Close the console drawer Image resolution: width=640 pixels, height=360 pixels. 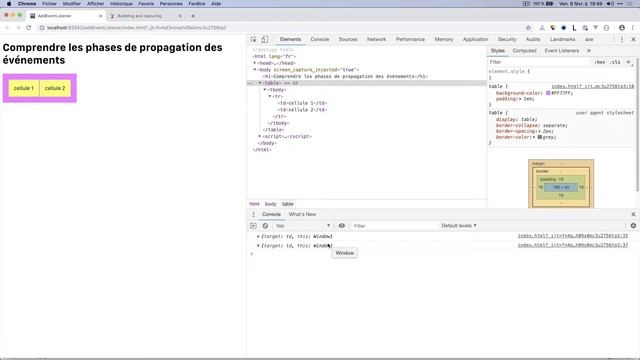[633, 214]
